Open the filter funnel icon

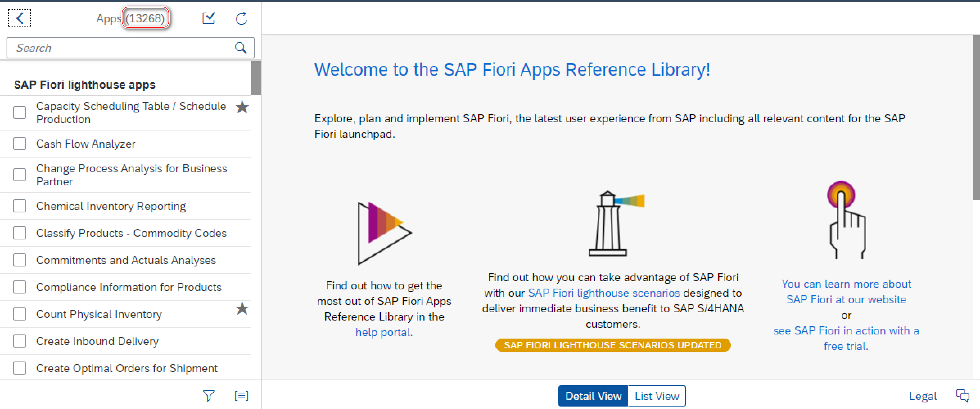pyautogui.click(x=208, y=396)
